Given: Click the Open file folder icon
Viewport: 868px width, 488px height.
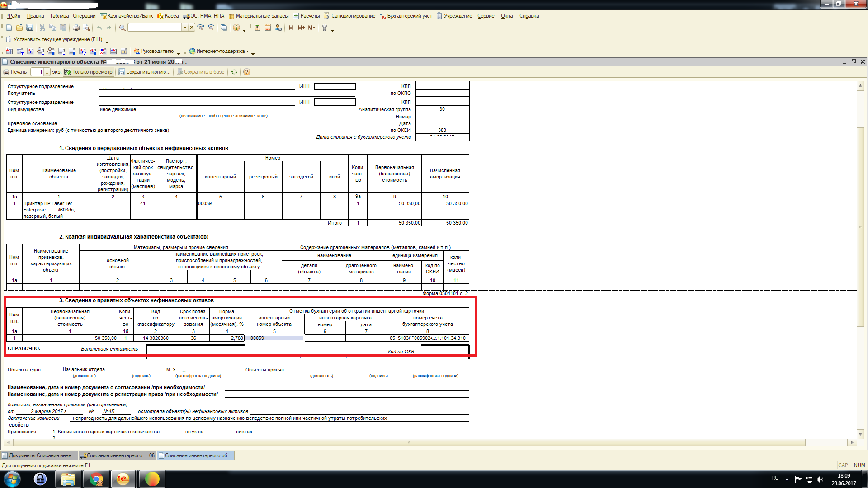Looking at the screenshot, I should point(19,28).
